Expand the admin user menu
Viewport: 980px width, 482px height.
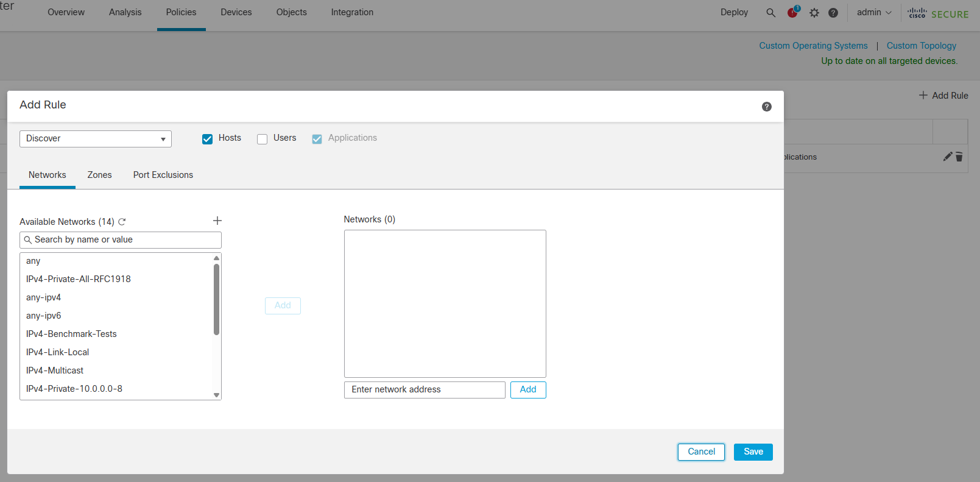click(x=874, y=12)
